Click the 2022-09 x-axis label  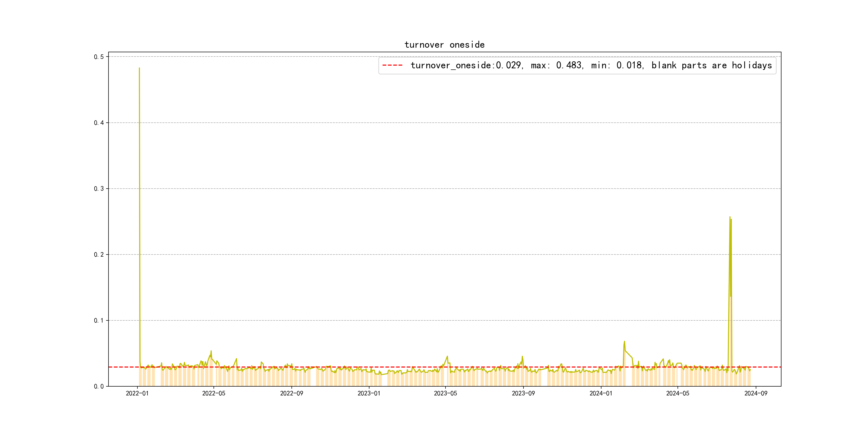point(291,394)
